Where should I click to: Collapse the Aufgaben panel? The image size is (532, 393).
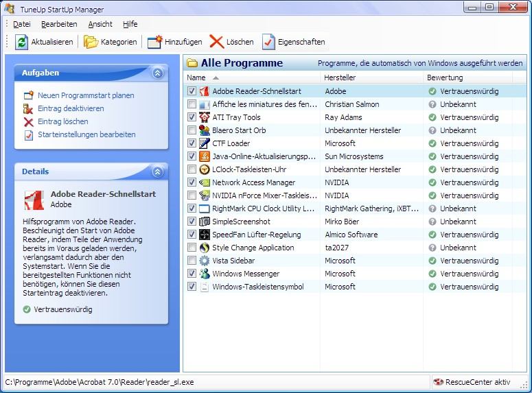(157, 73)
